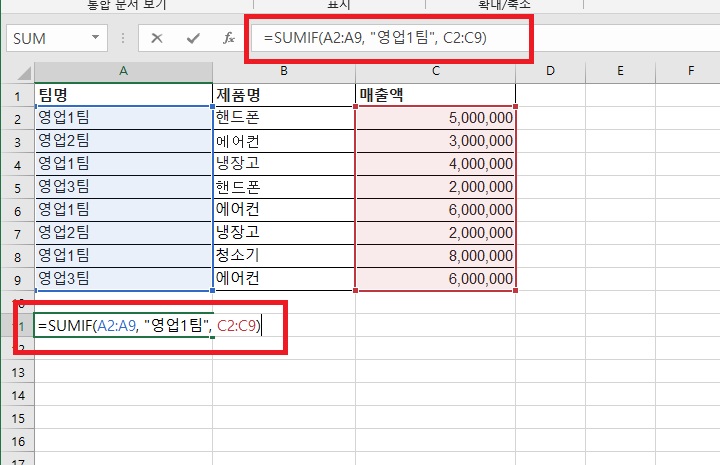Select row 16 header
720x465 pixels.
17,441
